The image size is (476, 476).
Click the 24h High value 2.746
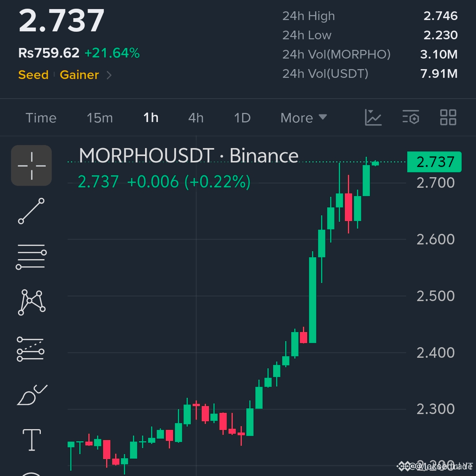(440, 16)
